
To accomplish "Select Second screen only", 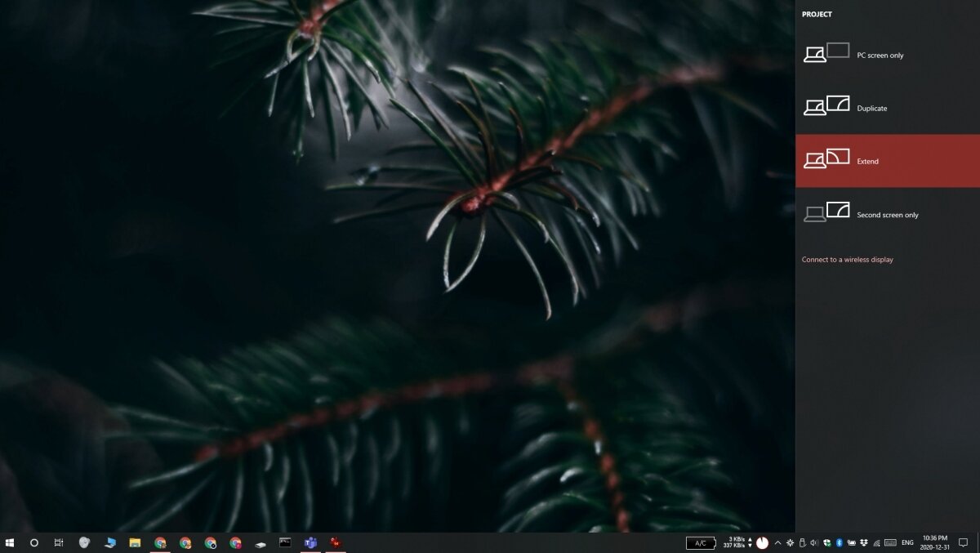I will 886,214.
